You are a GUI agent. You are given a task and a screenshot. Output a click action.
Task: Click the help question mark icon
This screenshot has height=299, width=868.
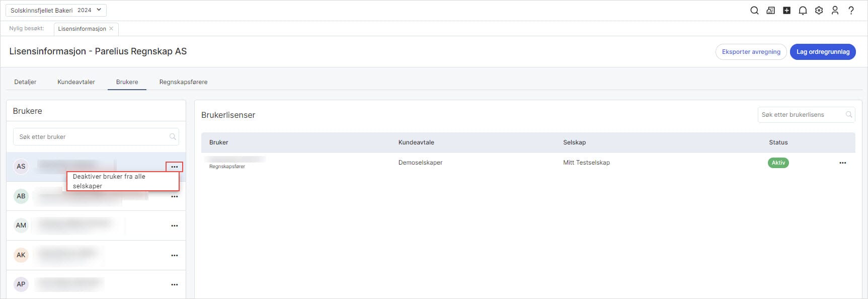point(851,11)
